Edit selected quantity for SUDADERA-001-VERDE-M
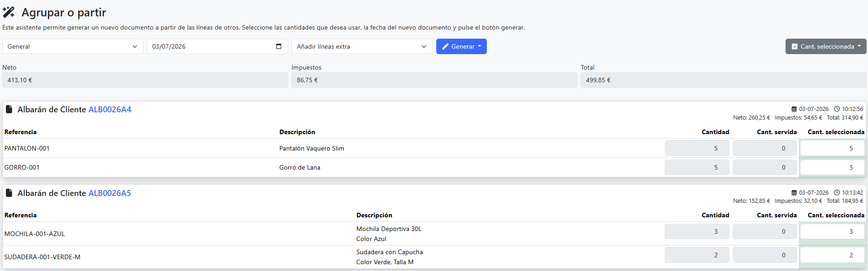This screenshot has width=868, height=271. pyautogui.click(x=832, y=255)
